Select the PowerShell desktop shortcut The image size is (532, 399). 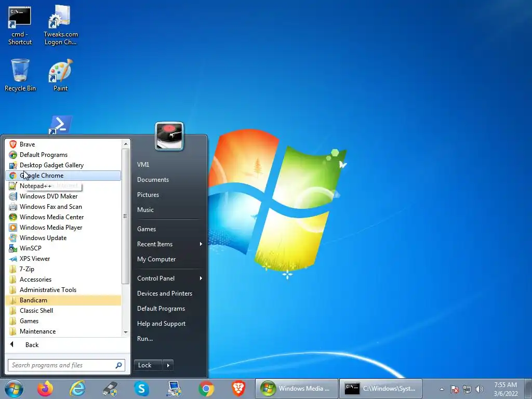pyautogui.click(x=60, y=125)
